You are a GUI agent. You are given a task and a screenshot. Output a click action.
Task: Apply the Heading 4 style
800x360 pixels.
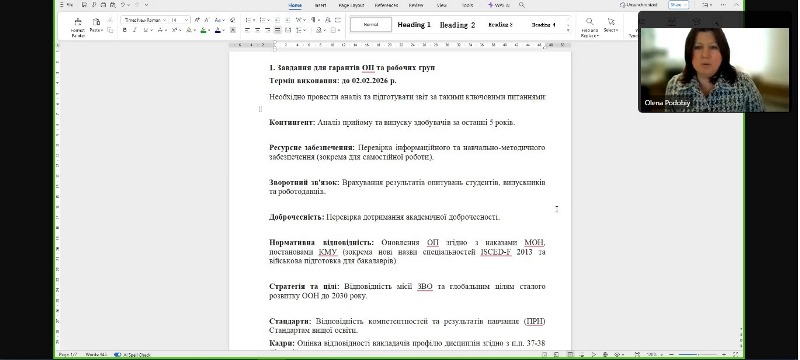[543, 24]
